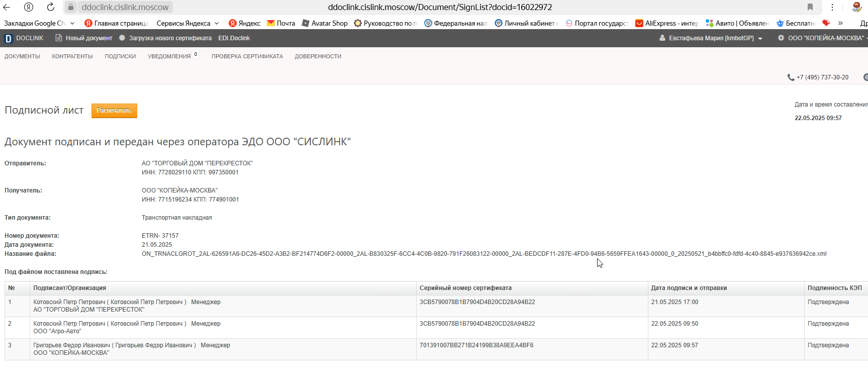The height and width of the screenshot is (386, 868).
Task: Click the ООО "КОПЕЙКА-МОСКВА" organization selector
Action: (x=826, y=38)
